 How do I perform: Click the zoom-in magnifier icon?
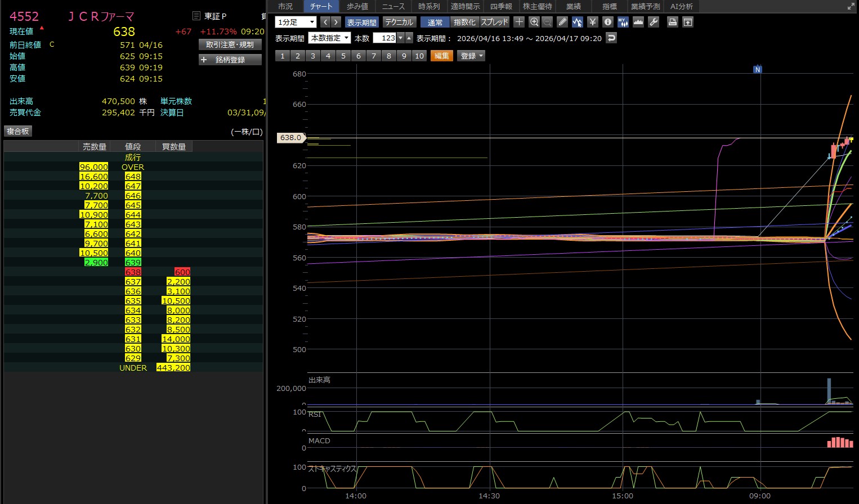point(534,22)
